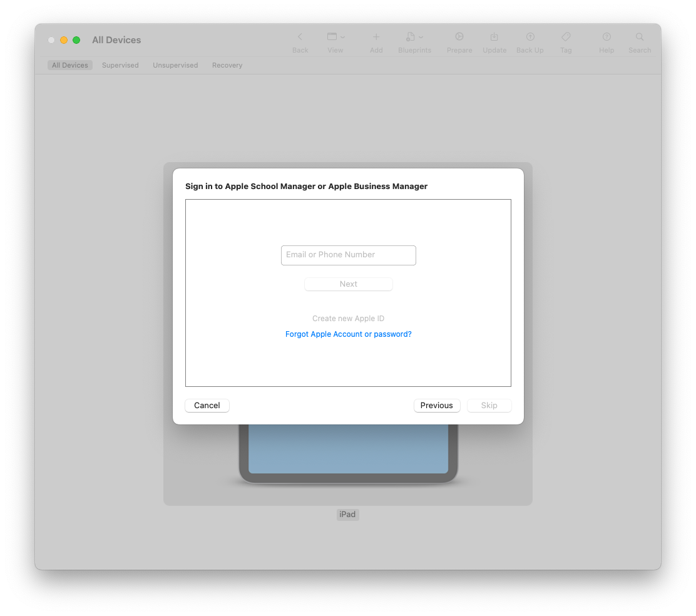The image size is (696, 616).
Task: Focus the Email or Phone Number field
Action: 349,255
